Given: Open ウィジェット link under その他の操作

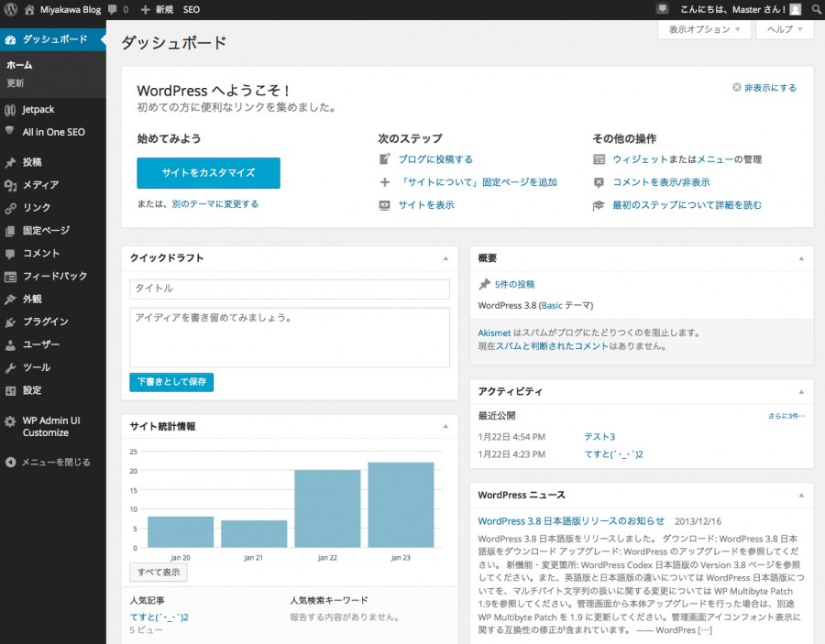Looking at the screenshot, I should tap(640, 159).
